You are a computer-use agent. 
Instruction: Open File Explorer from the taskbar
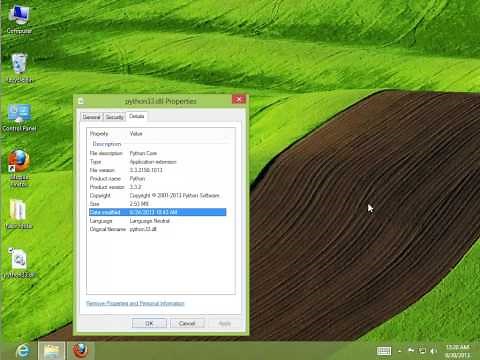coord(51,351)
